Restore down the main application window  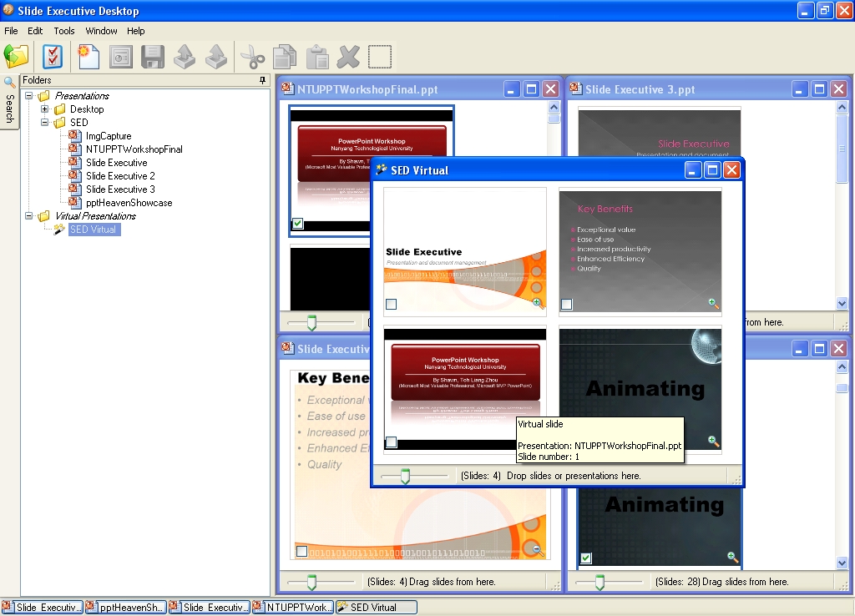[x=825, y=10]
